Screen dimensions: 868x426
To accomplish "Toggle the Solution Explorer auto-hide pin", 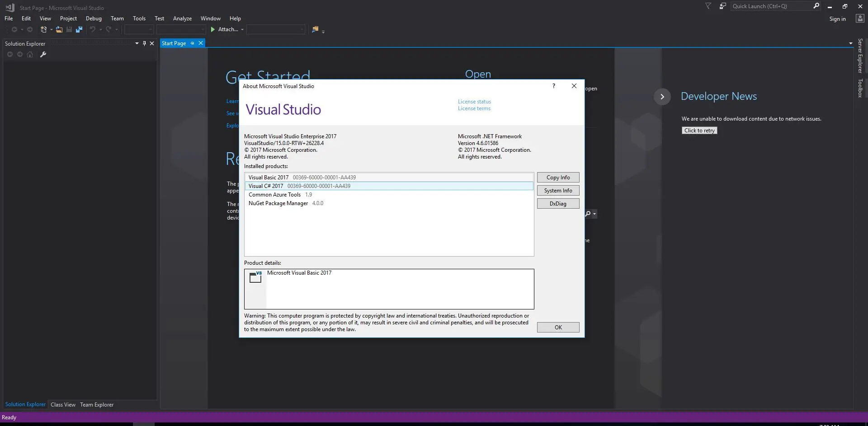I will tap(144, 43).
